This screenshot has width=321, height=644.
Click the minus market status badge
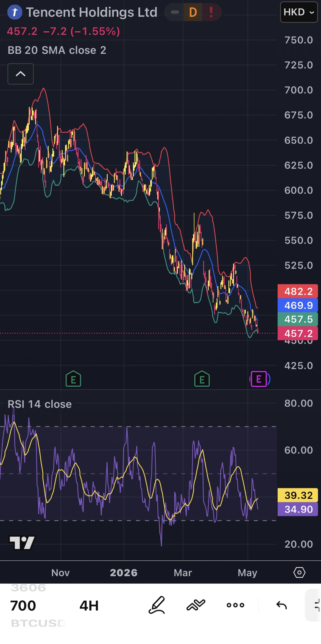click(175, 12)
